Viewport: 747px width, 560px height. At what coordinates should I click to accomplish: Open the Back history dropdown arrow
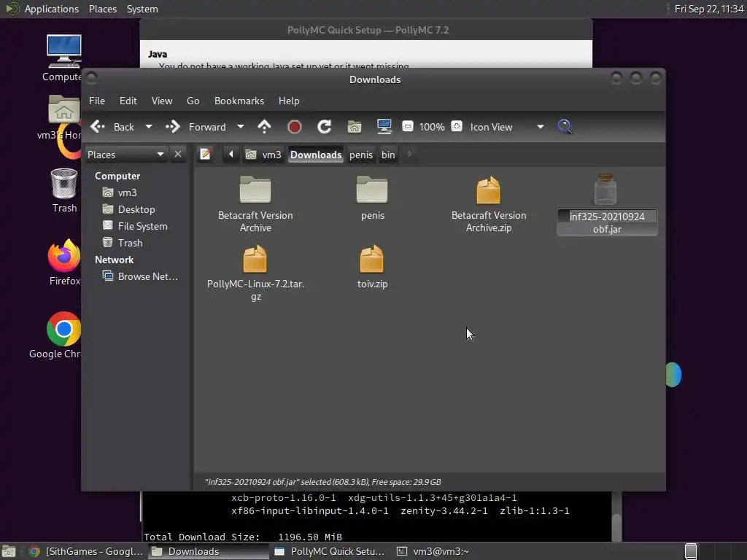point(149,127)
